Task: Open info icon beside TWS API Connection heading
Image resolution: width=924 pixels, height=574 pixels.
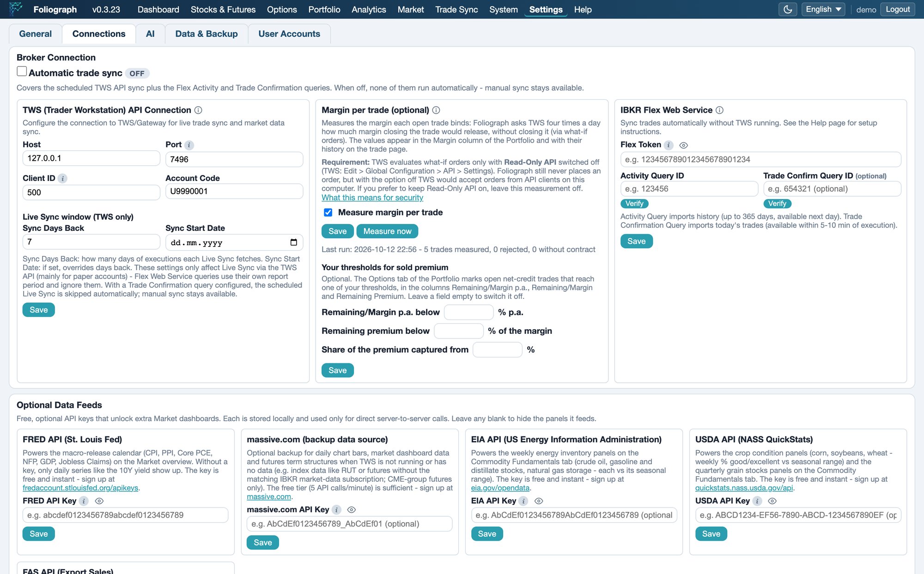Action: [x=198, y=110]
